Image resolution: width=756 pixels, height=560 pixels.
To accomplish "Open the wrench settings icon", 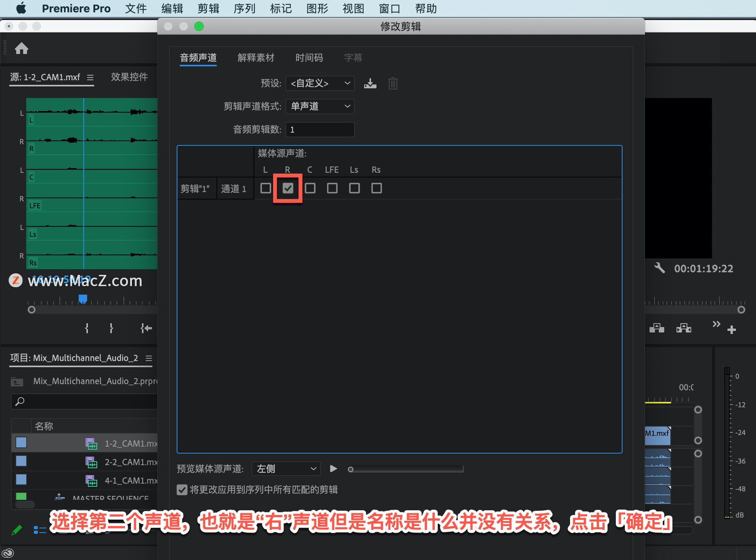I will click(x=660, y=268).
